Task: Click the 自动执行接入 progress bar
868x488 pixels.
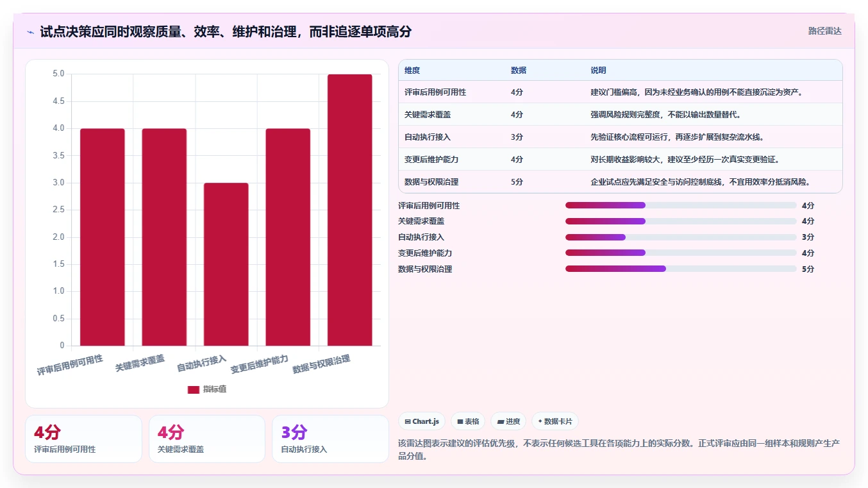Action: 681,237
